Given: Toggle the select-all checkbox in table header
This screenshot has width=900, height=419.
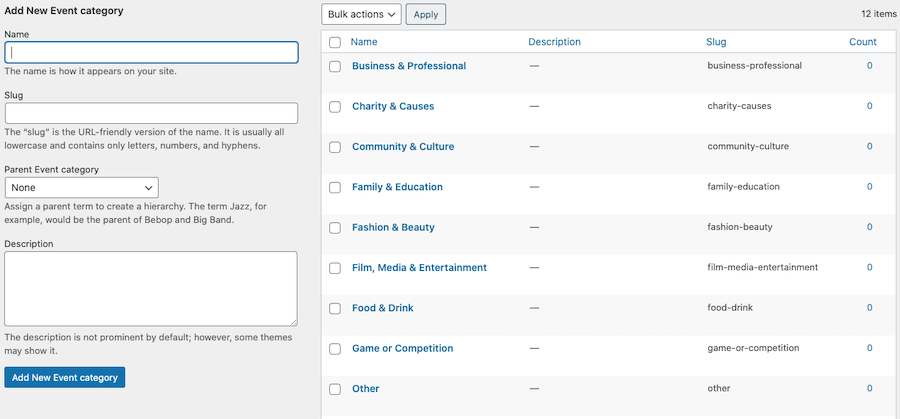Looking at the screenshot, I should click(x=335, y=42).
